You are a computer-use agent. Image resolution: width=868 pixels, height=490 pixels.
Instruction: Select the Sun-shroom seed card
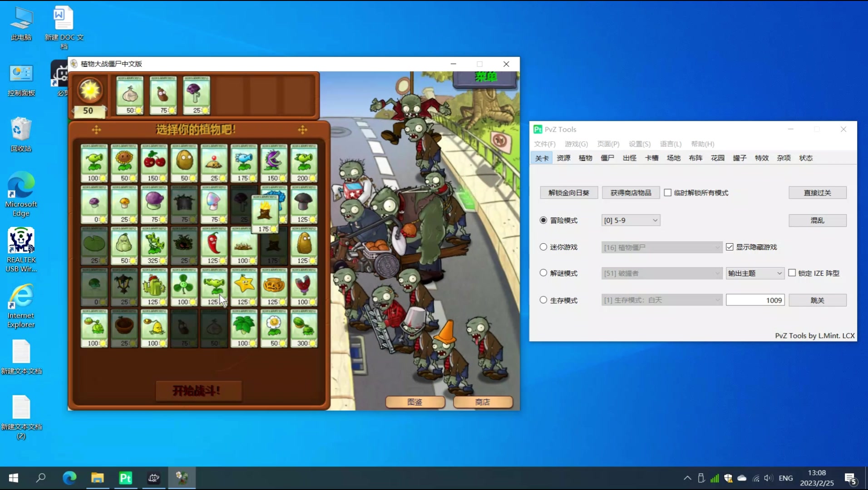pyautogui.click(x=124, y=205)
